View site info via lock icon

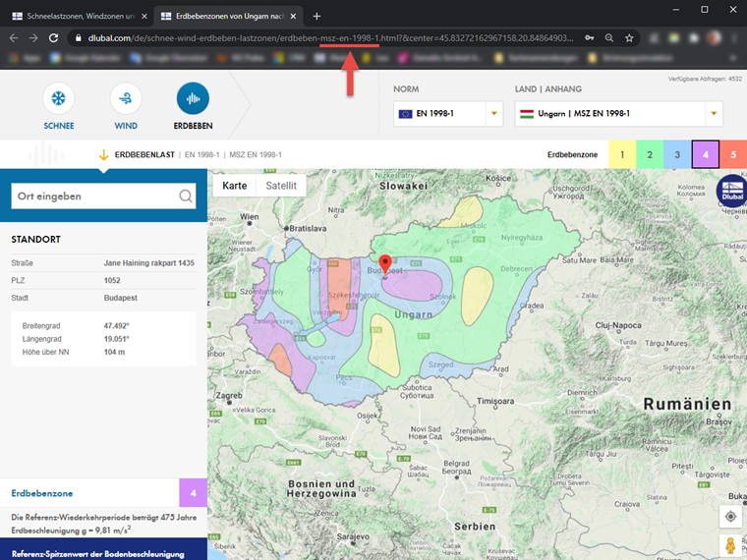(78, 38)
